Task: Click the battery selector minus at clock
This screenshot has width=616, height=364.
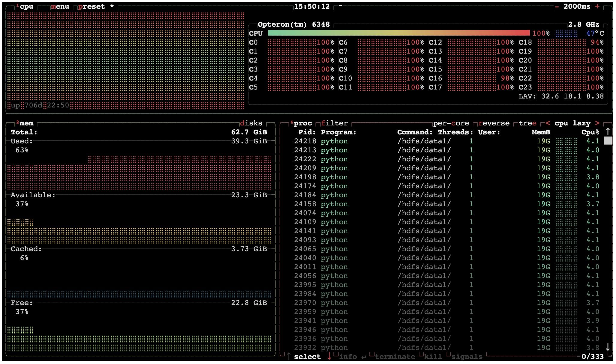Action: point(341,7)
